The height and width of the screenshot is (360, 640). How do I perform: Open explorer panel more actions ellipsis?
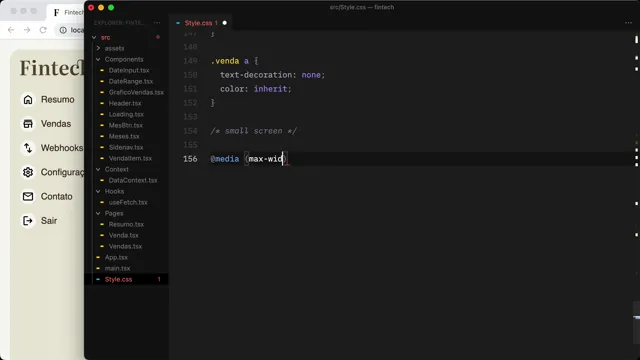click(x=157, y=23)
